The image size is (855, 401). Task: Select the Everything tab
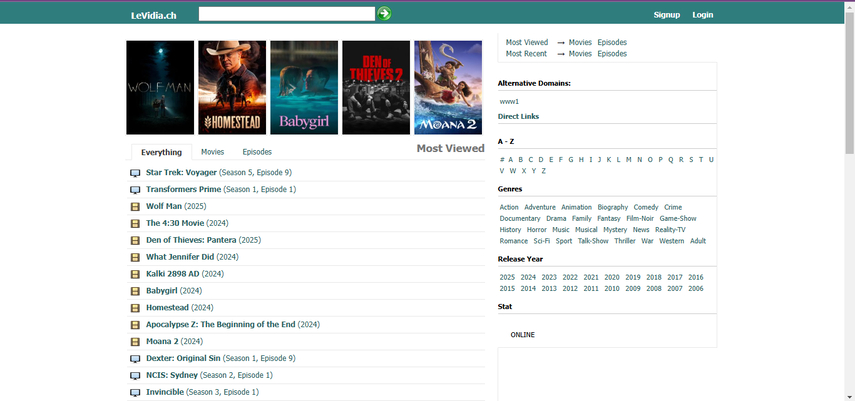[x=161, y=152]
